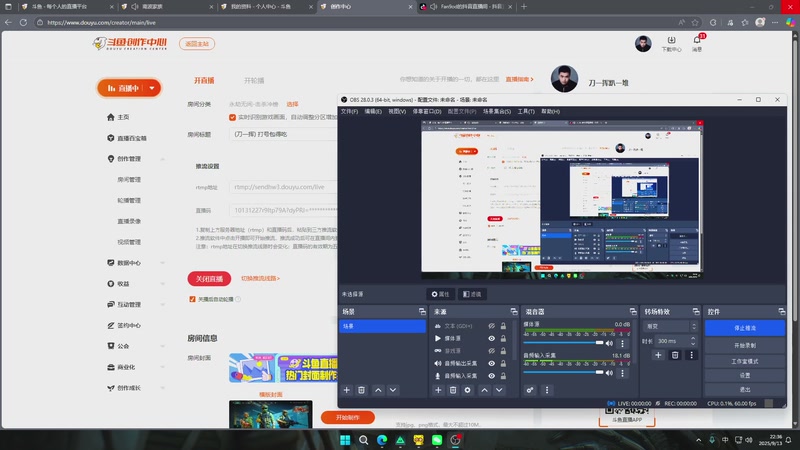This screenshot has height=450, width=800.
Task: Expand 商业化 sidebar section
Action: coord(162,367)
